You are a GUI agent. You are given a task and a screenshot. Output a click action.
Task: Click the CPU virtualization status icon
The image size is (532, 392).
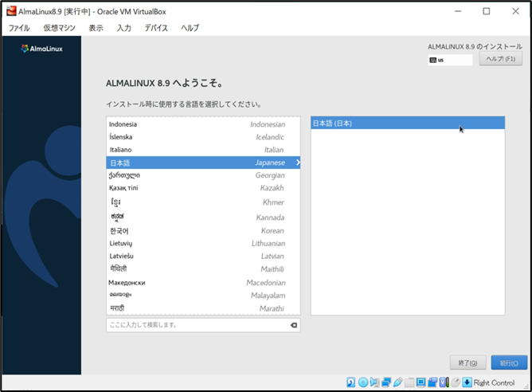(444, 382)
